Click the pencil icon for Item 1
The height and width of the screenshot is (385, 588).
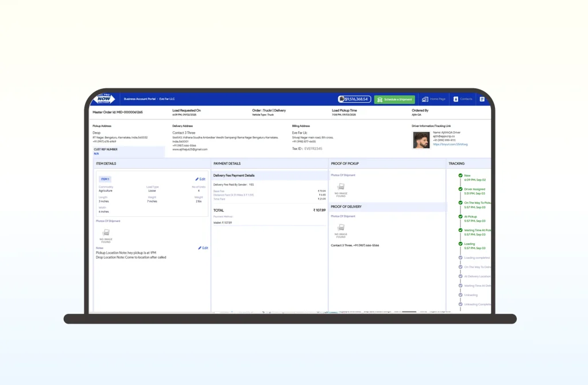click(197, 179)
